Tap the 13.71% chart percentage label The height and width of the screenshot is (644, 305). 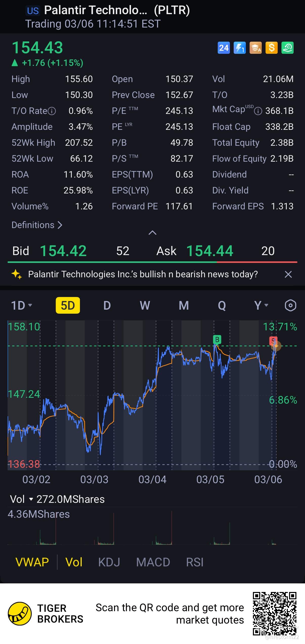click(280, 327)
